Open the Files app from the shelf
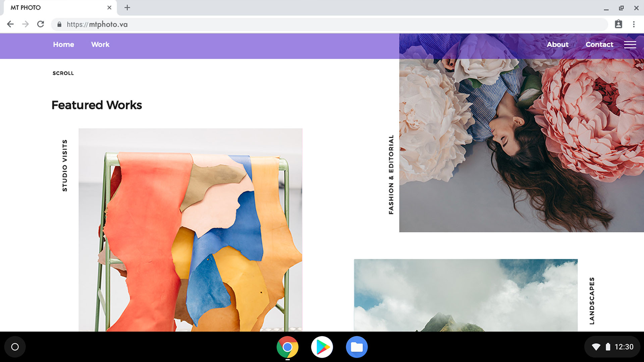Image resolution: width=644 pixels, height=362 pixels. tap(357, 347)
